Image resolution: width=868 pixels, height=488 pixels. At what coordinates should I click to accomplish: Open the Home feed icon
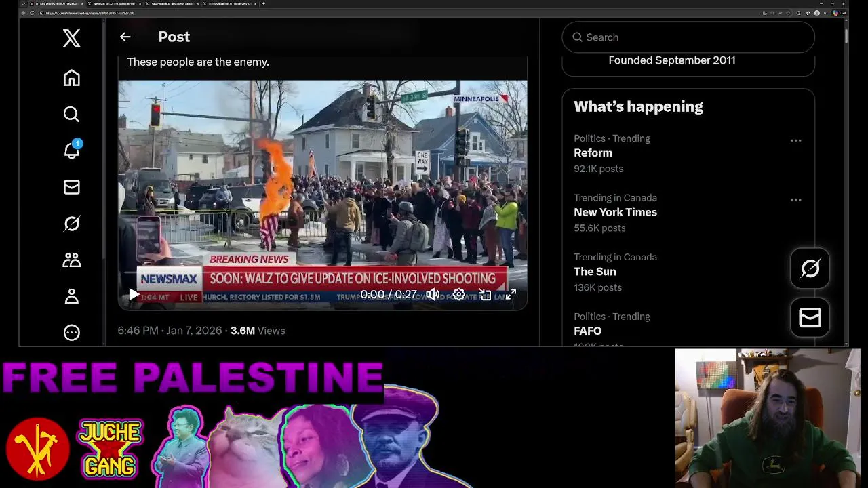coord(71,78)
